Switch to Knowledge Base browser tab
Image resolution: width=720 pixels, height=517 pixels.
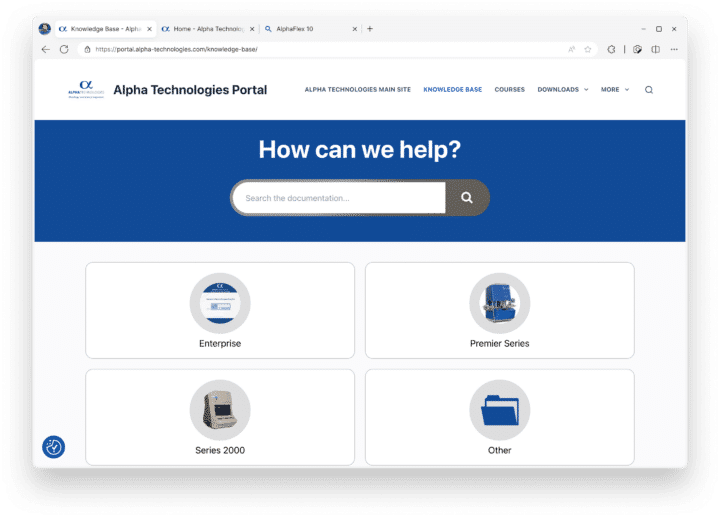pyautogui.click(x=106, y=29)
